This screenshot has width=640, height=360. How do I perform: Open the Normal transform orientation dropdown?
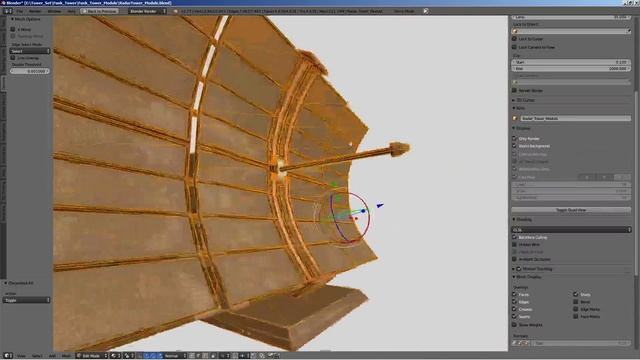175,356
